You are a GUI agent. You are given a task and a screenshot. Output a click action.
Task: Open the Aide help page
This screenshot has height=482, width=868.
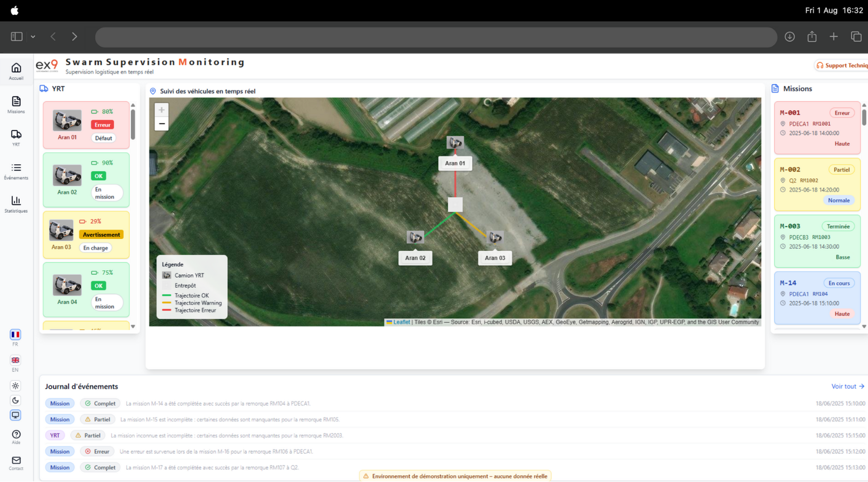coord(16,437)
